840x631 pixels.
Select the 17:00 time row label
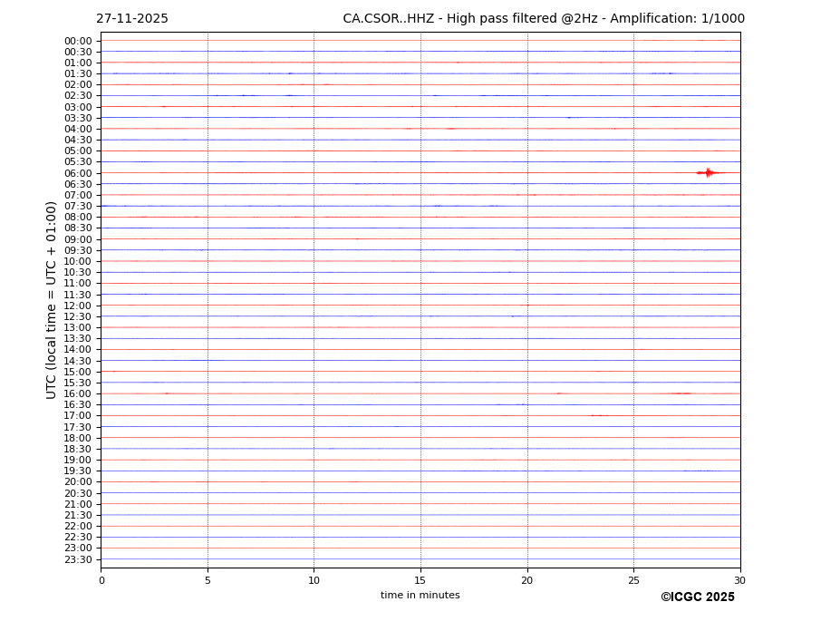pyautogui.click(x=78, y=416)
